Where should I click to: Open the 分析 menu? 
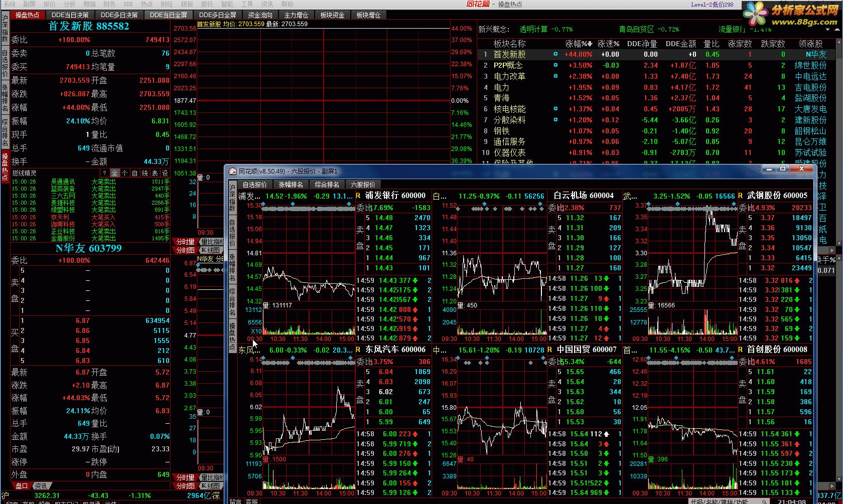pyautogui.click(x=69, y=4)
